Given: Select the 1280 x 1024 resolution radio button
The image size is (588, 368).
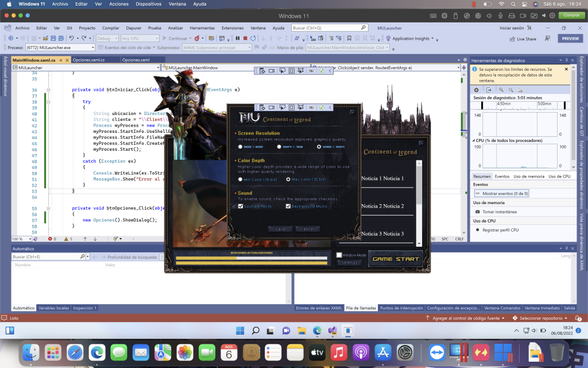Looking at the screenshot, I should [x=319, y=147].
